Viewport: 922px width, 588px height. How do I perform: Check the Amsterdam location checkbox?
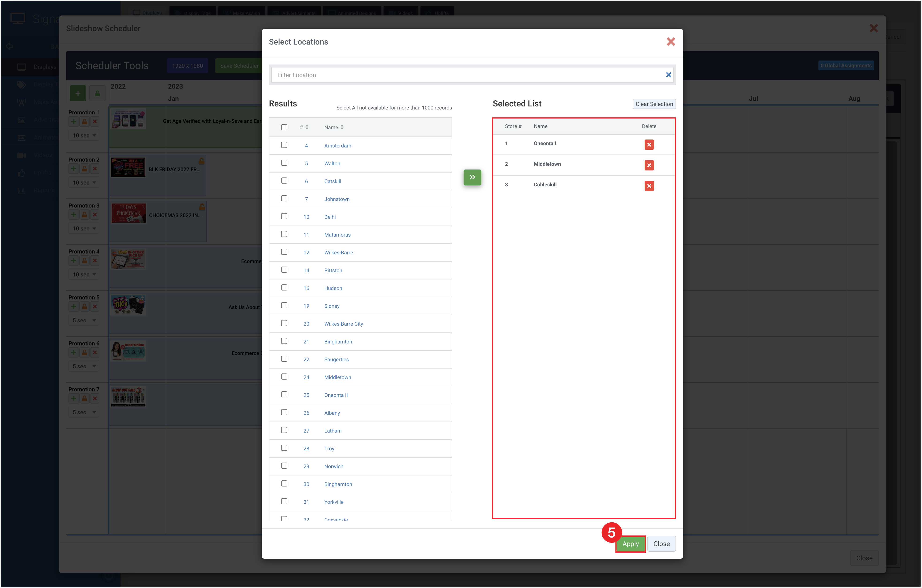tap(284, 145)
